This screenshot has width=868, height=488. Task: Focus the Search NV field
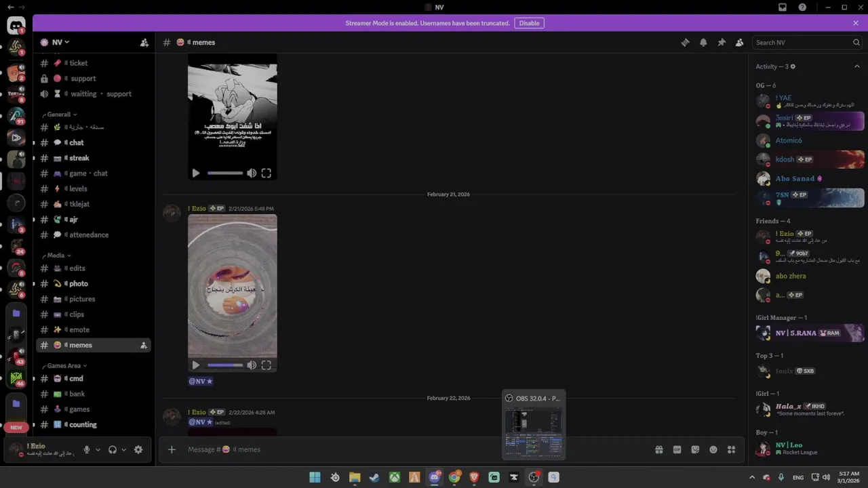click(807, 42)
